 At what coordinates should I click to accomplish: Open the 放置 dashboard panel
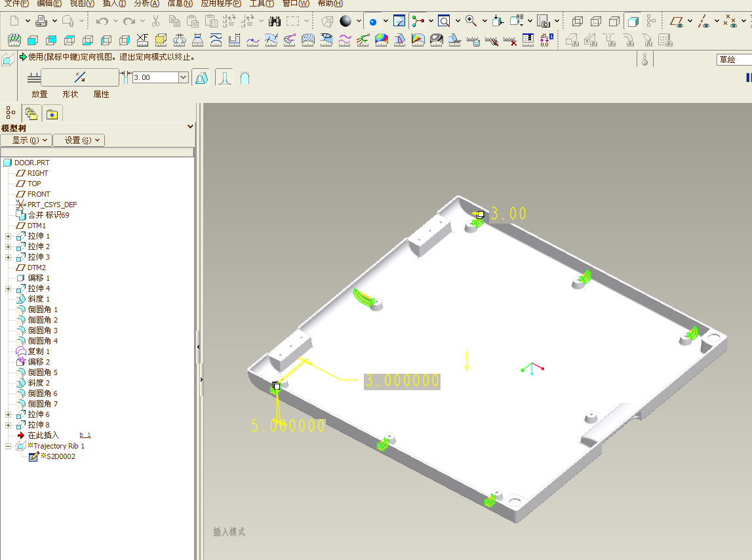click(39, 94)
